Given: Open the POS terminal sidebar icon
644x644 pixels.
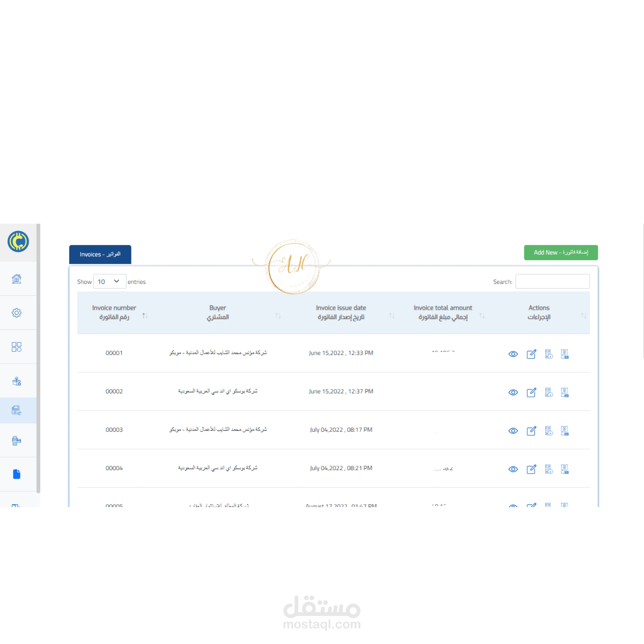Looking at the screenshot, I should click(16, 440).
